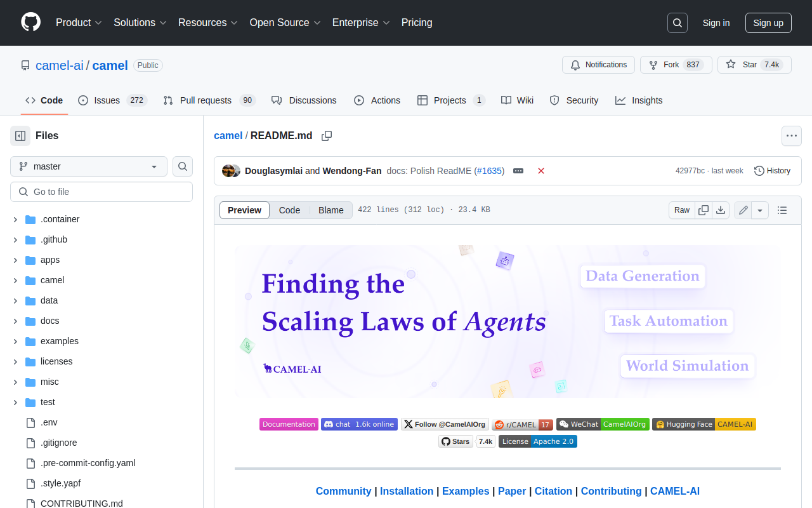812x508 pixels.
Task: Open the Issues tab
Action: point(112,100)
